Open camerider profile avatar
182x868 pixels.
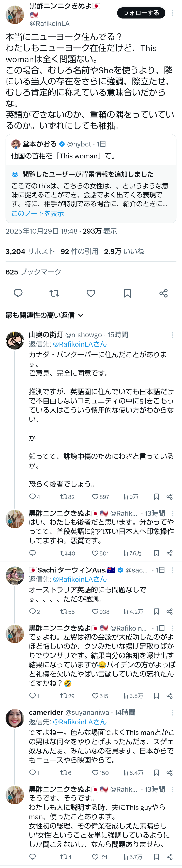pyautogui.click(x=15, y=718)
